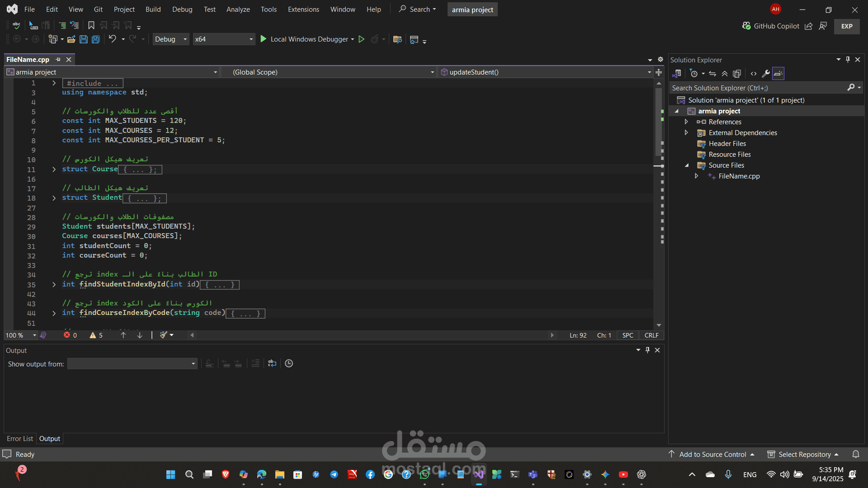Toggle pin on FileName.cpp tab
The height and width of the screenshot is (488, 868).
[x=58, y=60]
